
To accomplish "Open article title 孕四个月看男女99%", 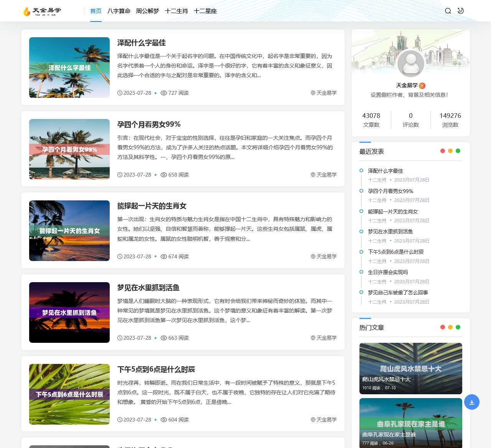I will click(149, 124).
